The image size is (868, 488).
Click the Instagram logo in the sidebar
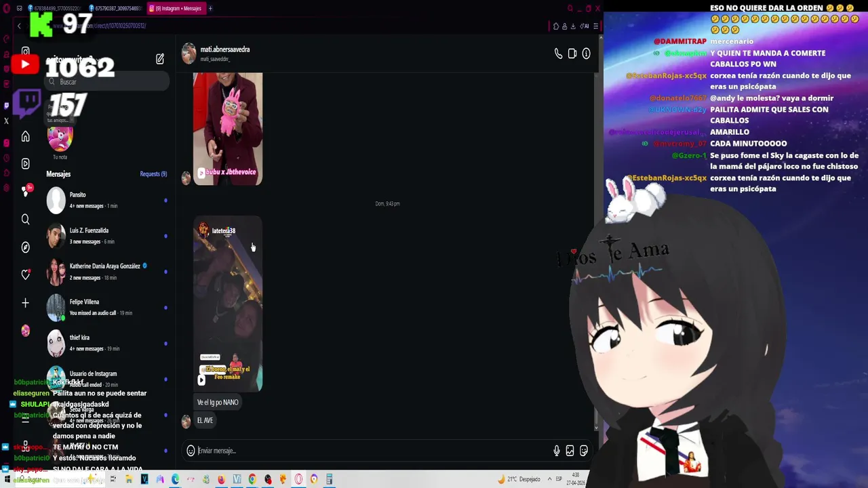coord(25,52)
